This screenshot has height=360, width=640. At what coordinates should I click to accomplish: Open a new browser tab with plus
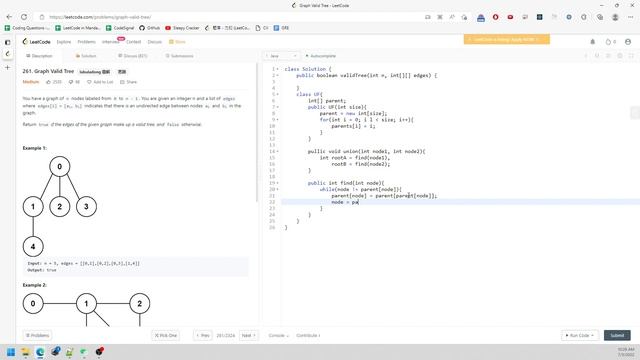(7, 68)
